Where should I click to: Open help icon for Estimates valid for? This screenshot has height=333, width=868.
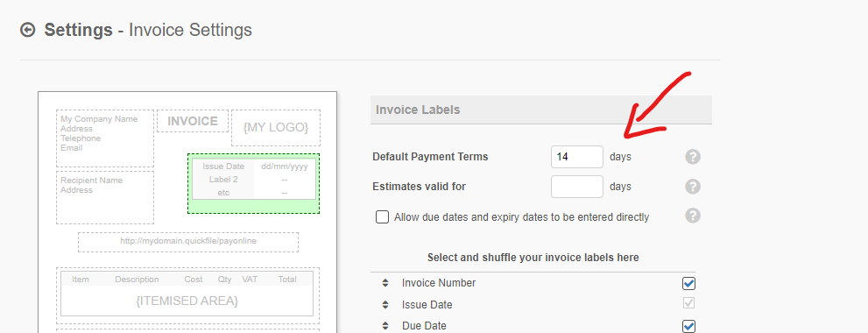tap(693, 186)
